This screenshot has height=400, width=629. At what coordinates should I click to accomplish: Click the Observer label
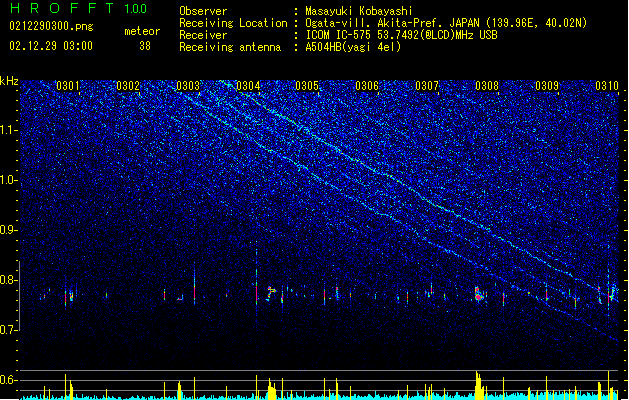[203, 11]
